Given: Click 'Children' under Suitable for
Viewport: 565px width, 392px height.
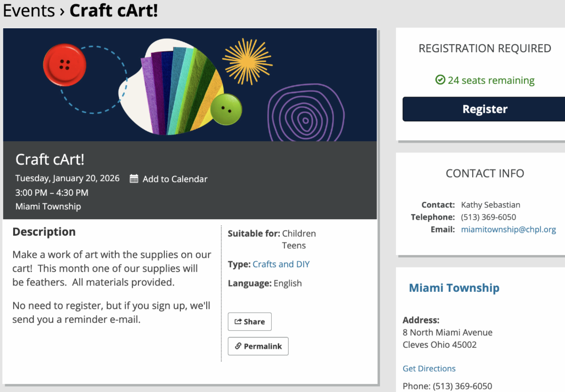Looking at the screenshot, I should [299, 233].
